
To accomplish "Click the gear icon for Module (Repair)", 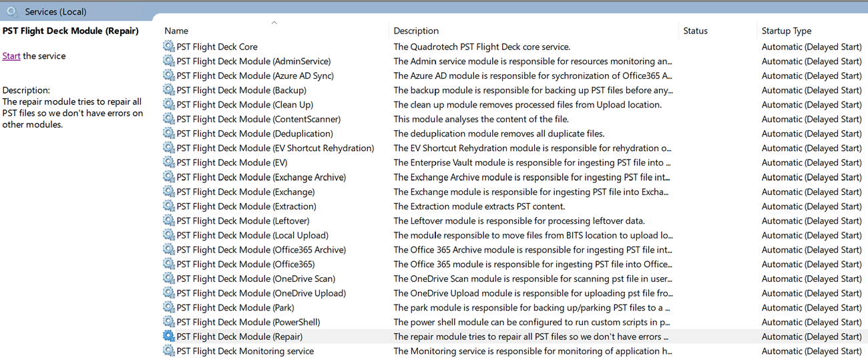I will tap(169, 337).
